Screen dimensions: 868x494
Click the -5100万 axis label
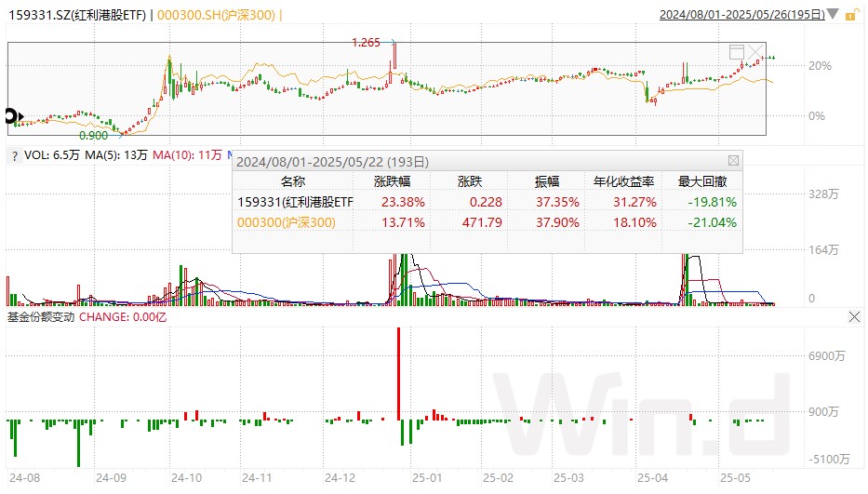tap(829, 459)
